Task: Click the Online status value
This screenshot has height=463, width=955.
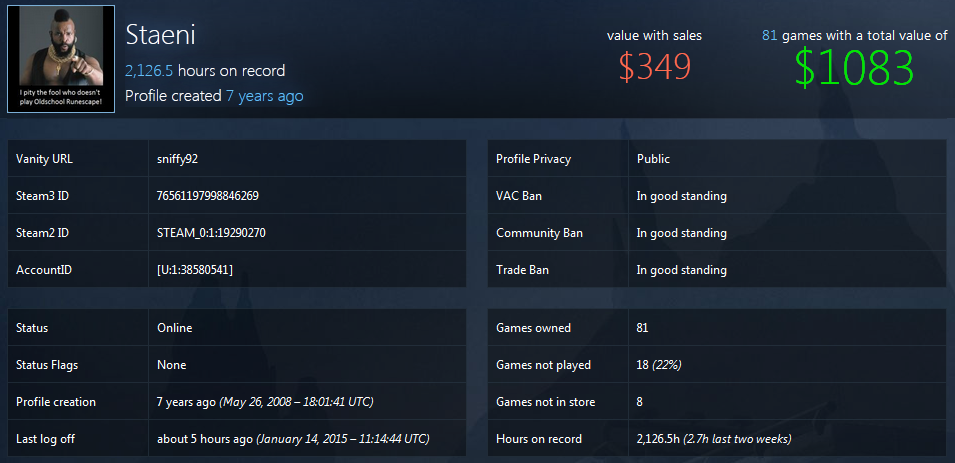Action: (x=175, y=328)
